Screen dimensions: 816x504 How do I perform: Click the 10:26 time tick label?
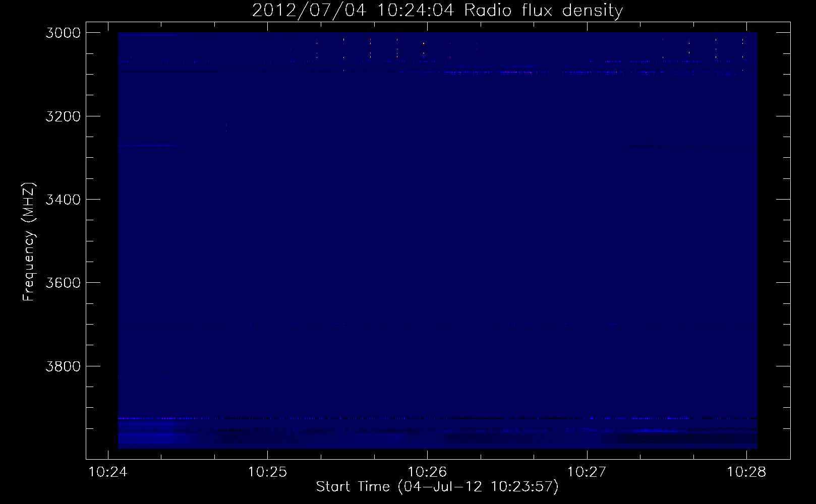427,472
